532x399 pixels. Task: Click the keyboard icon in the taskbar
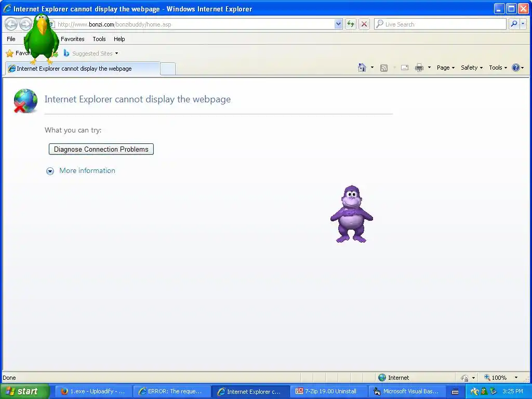point(455,392)
